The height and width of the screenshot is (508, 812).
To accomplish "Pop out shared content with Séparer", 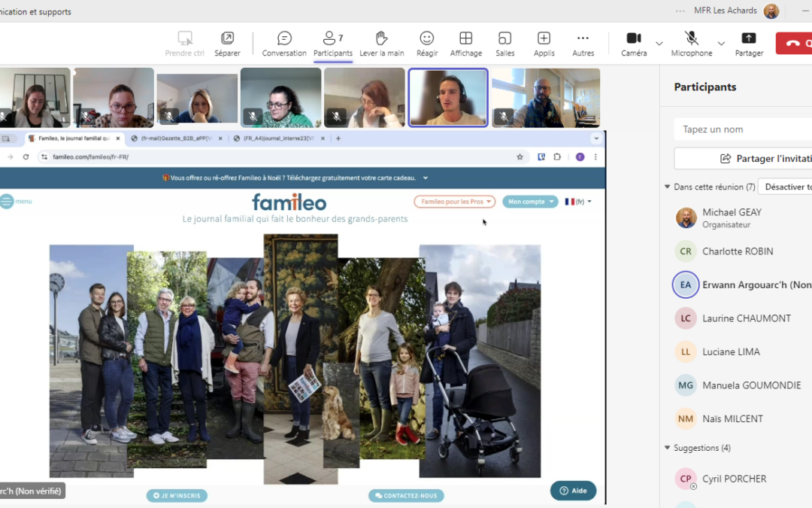I will [x=227, y=44].
